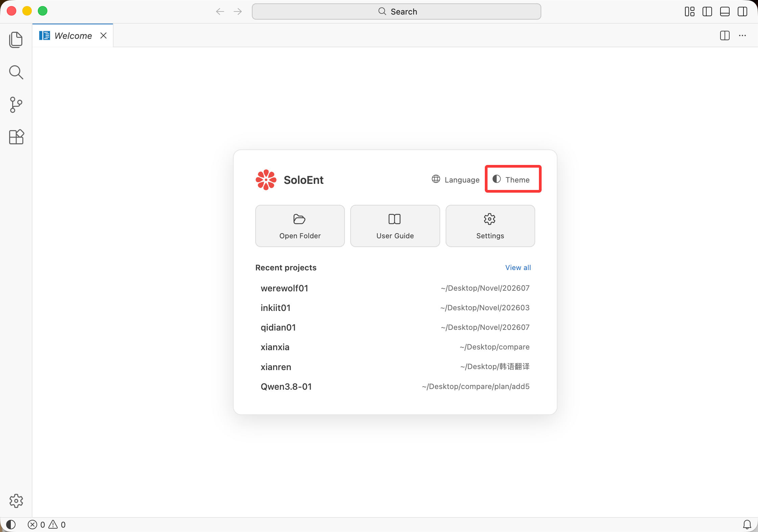Open the Source Control view

16,105
